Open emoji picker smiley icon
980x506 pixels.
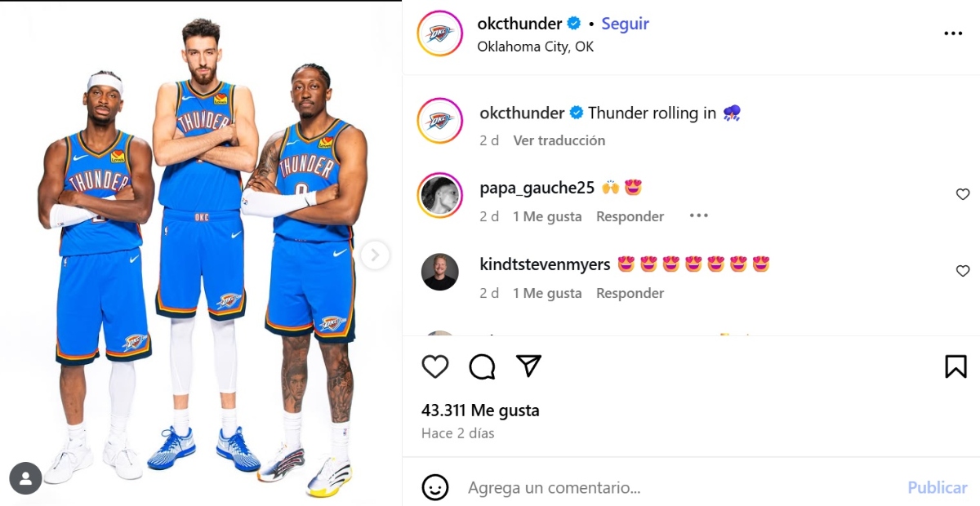tap(435, 487)
